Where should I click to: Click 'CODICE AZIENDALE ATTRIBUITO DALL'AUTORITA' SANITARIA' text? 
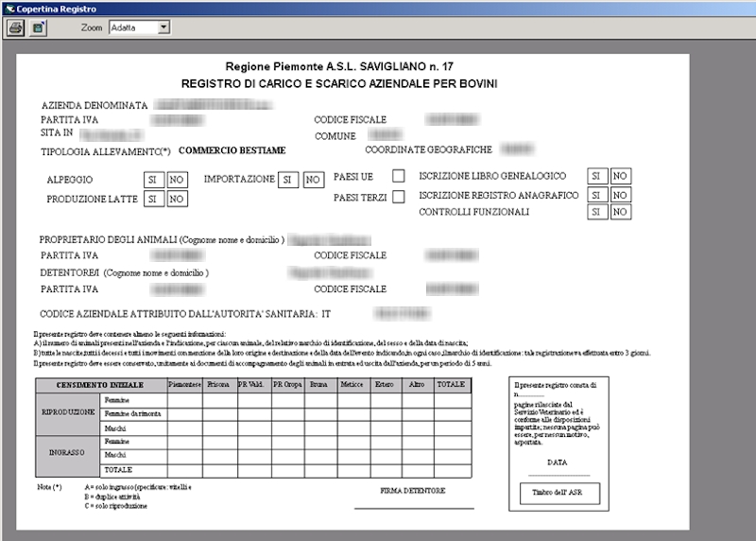[179, 314]
